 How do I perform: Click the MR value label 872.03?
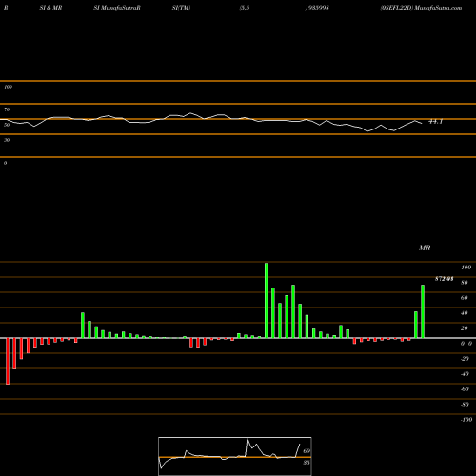[x=444, y=279]
